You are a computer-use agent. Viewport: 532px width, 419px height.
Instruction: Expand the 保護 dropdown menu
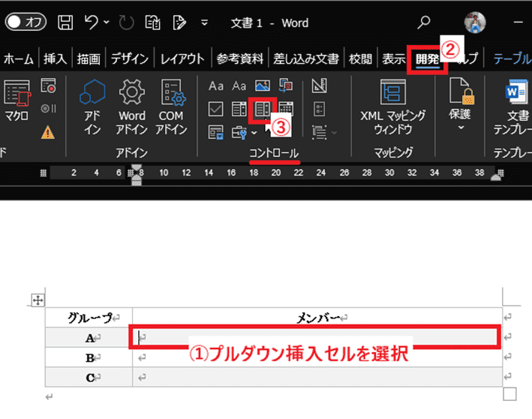coord(460,128)
